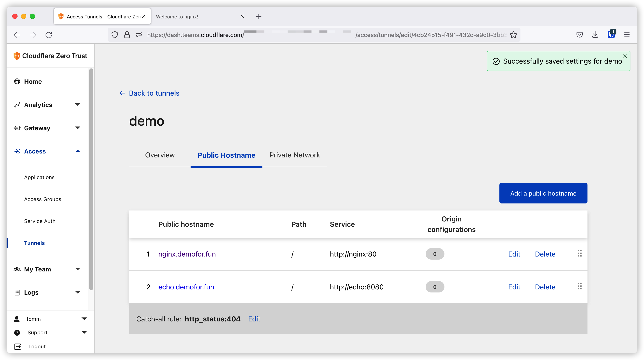
Task: Click the sidebar vertical scrollbar
Action: tap(91, 179)
